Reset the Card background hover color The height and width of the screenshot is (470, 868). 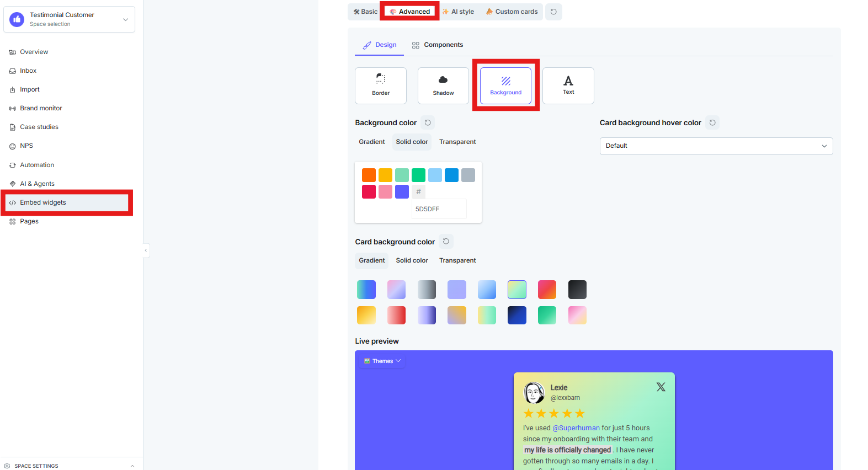[x=712, y=122]
